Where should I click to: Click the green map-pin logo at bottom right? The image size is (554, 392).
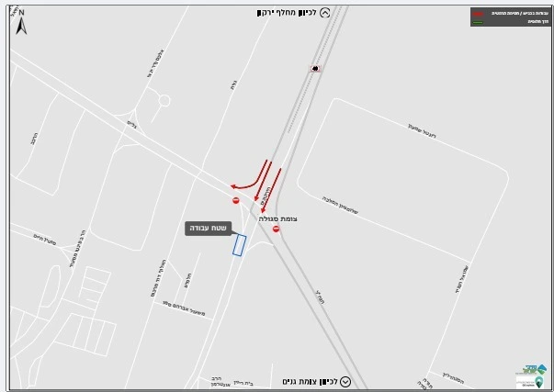tap(538, 382)
